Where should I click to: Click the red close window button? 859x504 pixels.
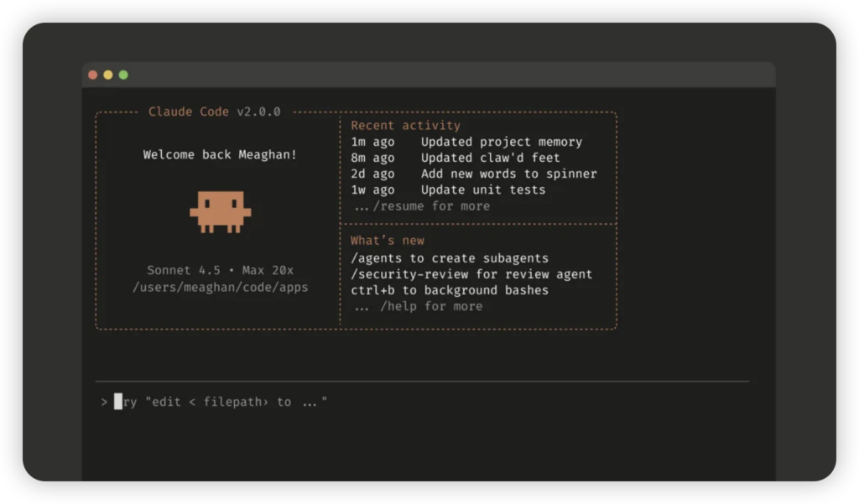tap(93, 75)
